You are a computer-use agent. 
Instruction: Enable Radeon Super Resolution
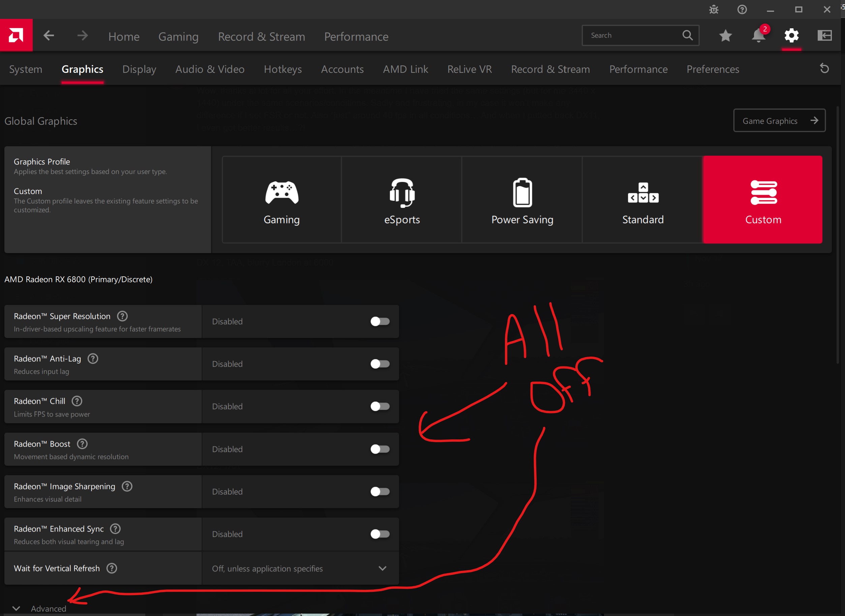coord(380,321)
